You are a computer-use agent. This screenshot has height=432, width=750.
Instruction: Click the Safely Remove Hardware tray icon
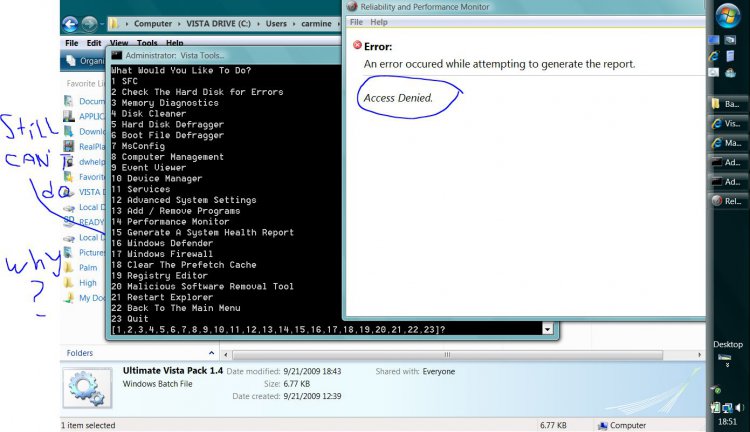pyautogui.click(x=717, y=390)
